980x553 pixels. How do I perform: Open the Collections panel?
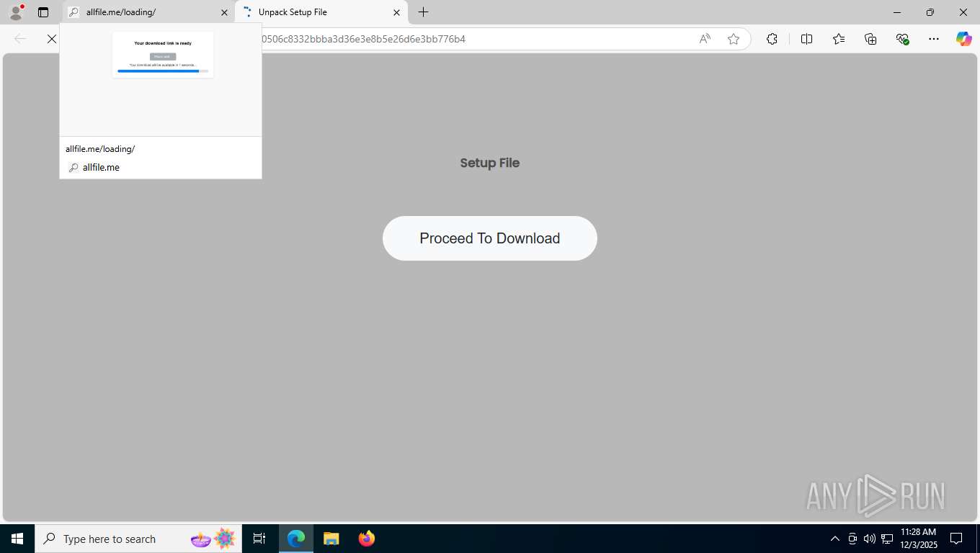click(870, 39)
